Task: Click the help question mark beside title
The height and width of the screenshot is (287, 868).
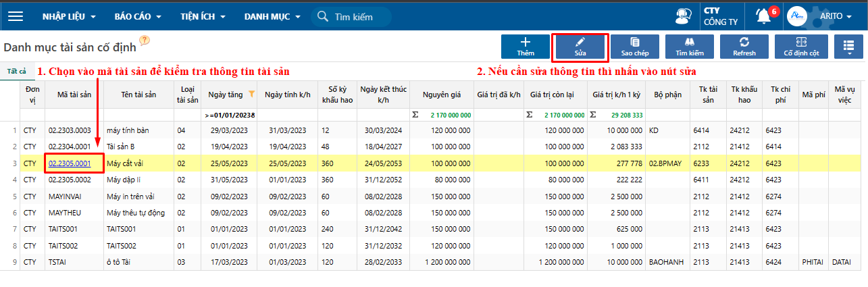Action: click(145, 41)
